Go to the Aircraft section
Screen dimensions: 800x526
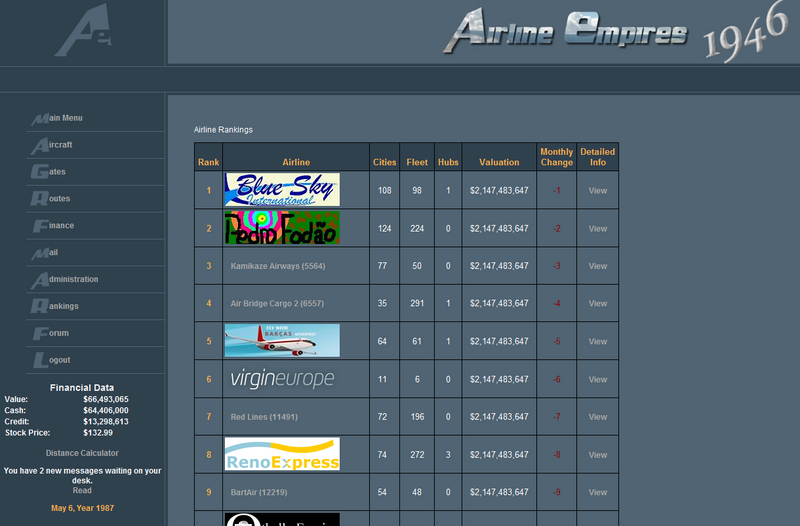(x=52, y=145)
